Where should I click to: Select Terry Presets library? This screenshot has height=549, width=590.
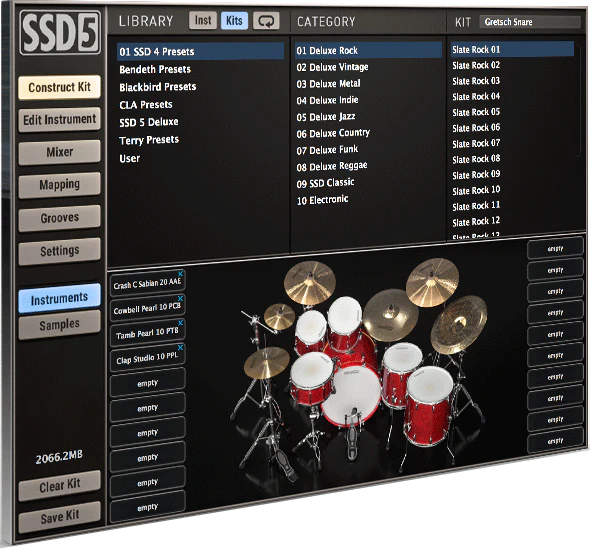click(149, 140)
